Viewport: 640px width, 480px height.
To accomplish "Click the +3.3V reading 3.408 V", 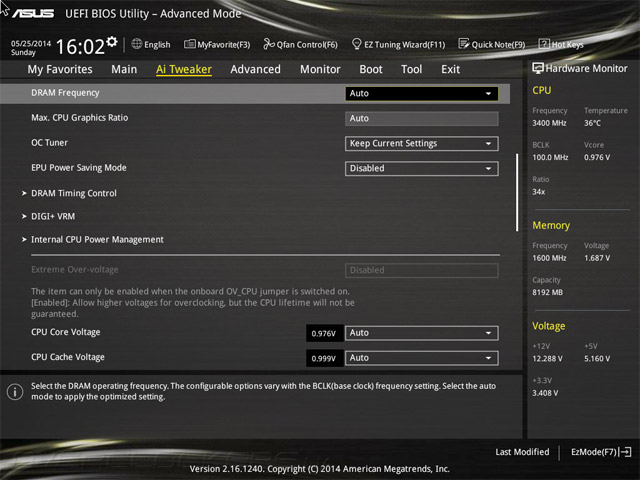I will 545,393.
